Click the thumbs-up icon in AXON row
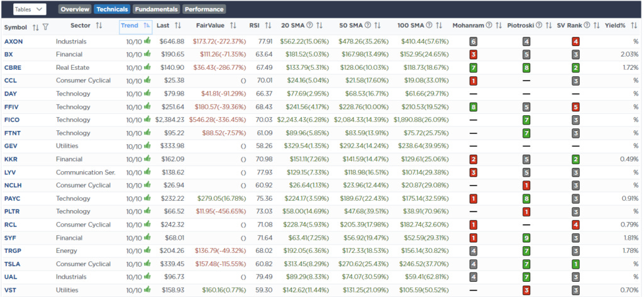The image size is (644, 297). point(147,41)
